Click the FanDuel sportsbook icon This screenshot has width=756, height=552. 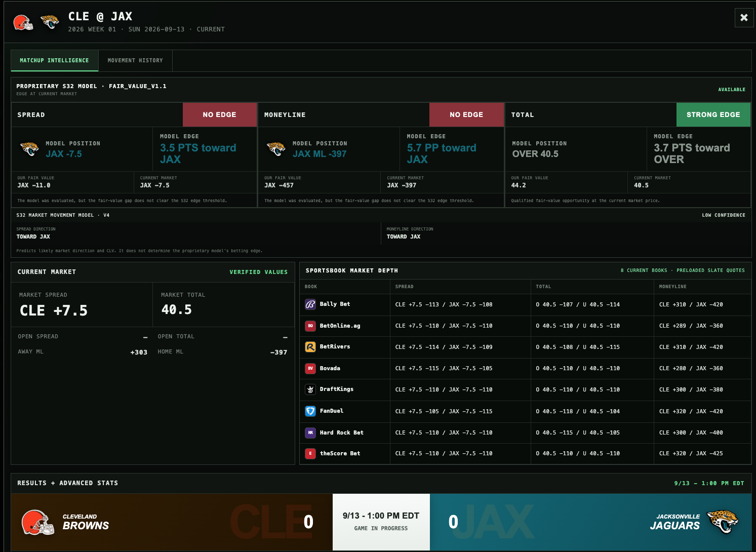[x=310, y=411]
